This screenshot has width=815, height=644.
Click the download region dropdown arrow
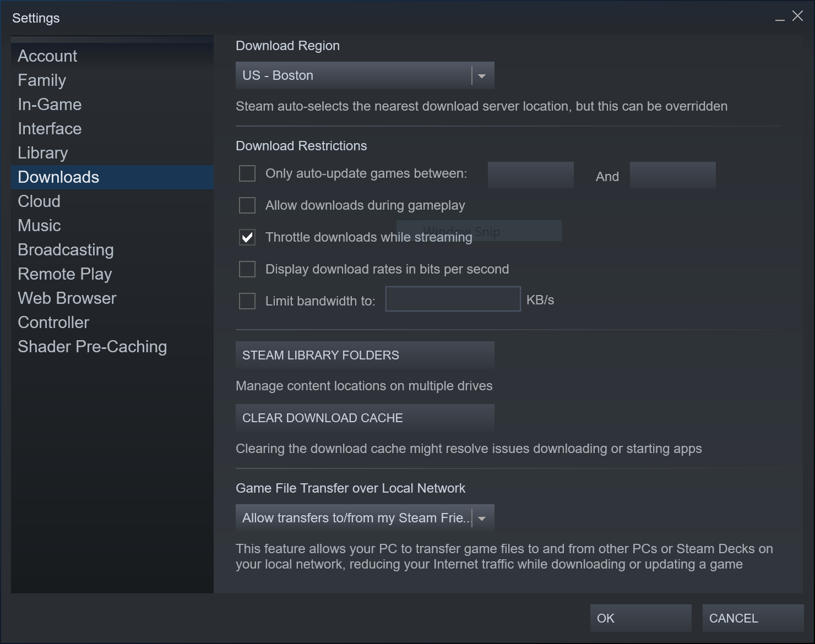[x=482, y=76]
